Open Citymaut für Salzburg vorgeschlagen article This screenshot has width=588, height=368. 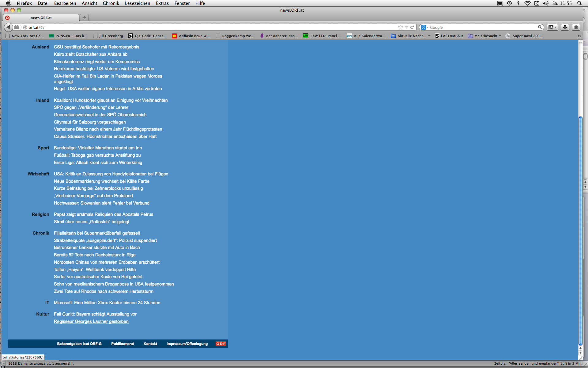pos(90,122)
